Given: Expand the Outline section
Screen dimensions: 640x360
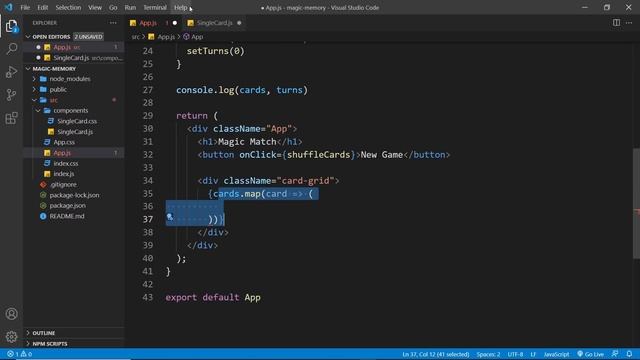Looking at the screenshot, I should 28,333.
